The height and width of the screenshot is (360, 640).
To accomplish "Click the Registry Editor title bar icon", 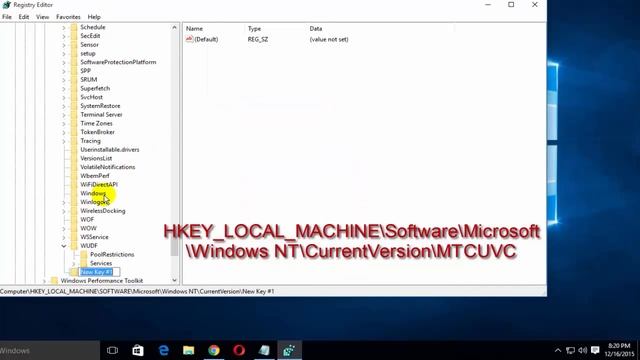I will [x=6, y=5].
